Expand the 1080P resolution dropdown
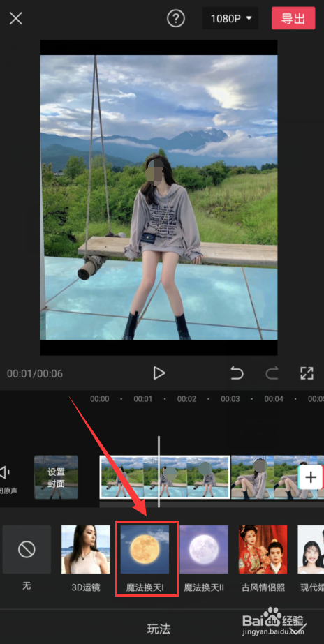The width and height of the screenshot is (324, 644). 230,18
